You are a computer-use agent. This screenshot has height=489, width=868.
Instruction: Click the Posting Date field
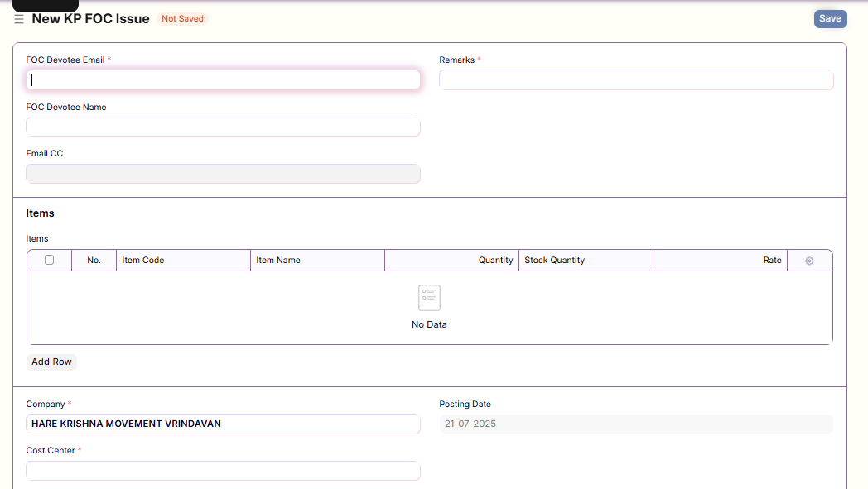coord(635,424)
